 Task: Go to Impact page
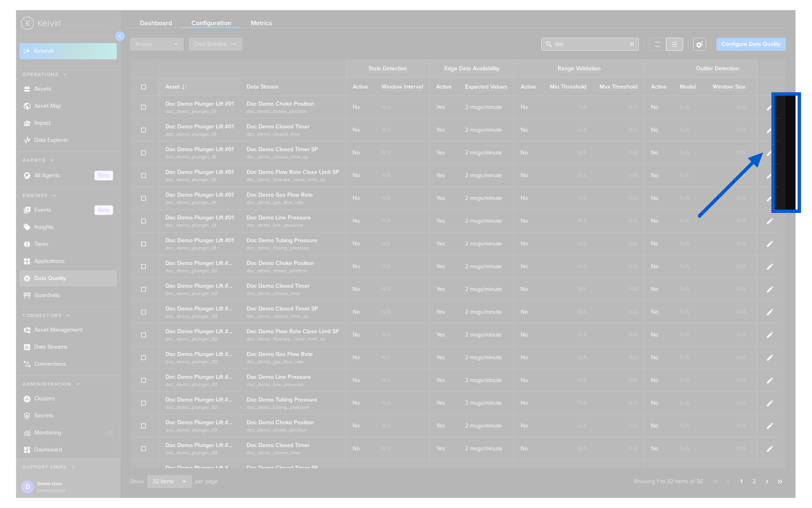click(x=68, y=123)
